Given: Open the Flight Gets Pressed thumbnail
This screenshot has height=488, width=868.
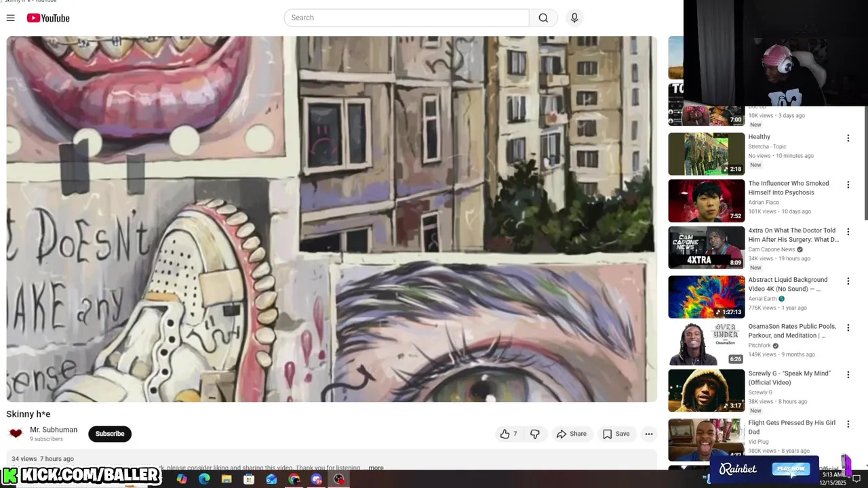Looking at the screenshot, I should tap(706, 439).
